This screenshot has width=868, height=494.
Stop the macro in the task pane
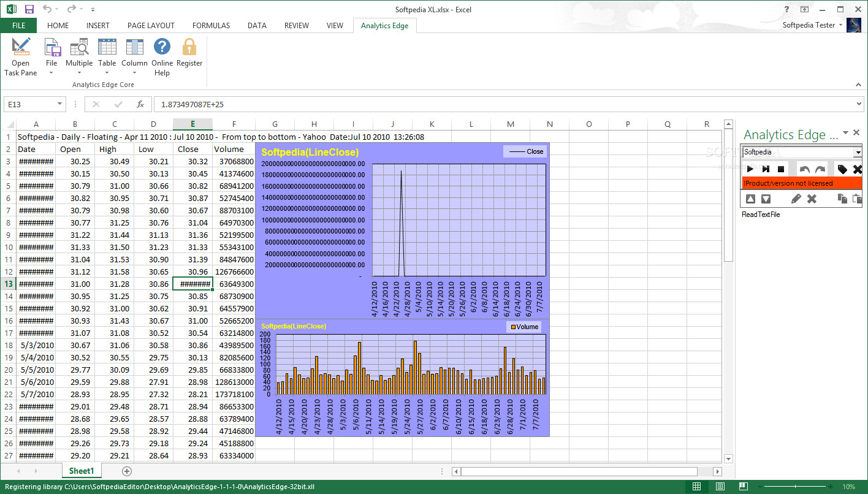tap(781, 169)
